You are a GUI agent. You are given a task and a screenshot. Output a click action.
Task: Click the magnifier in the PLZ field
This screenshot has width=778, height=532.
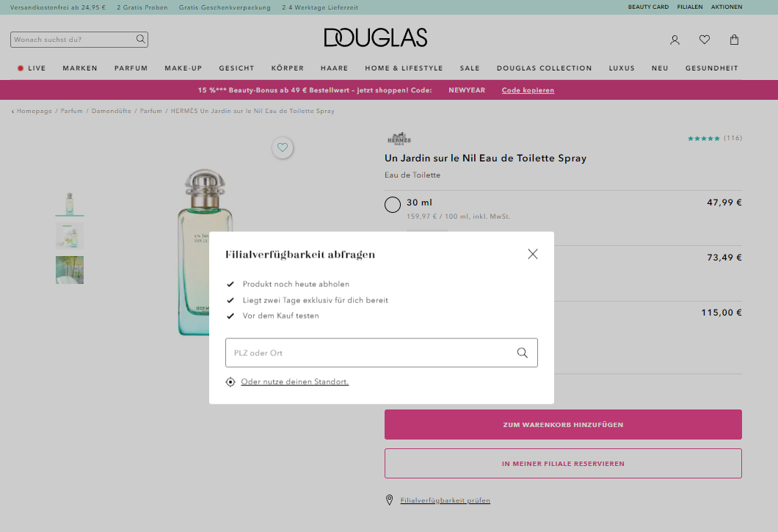pyautogui.click(x=523, y=352)
